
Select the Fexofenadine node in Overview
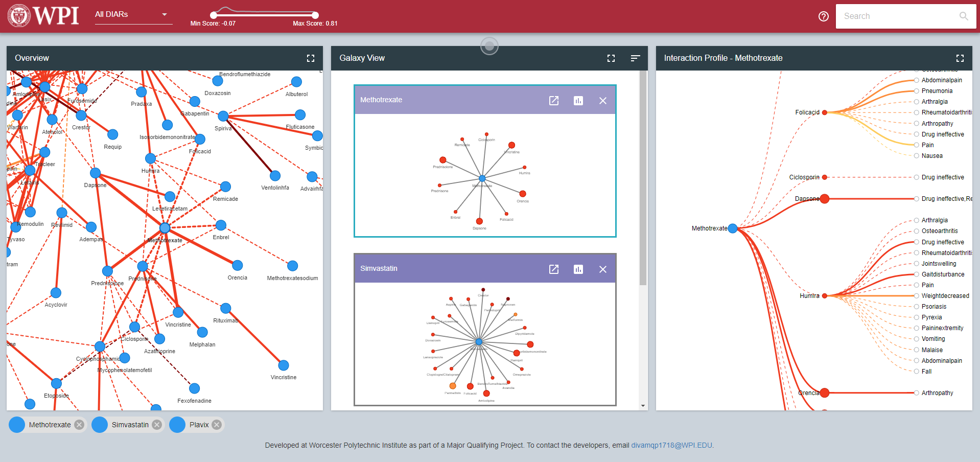tap(194, 388)
